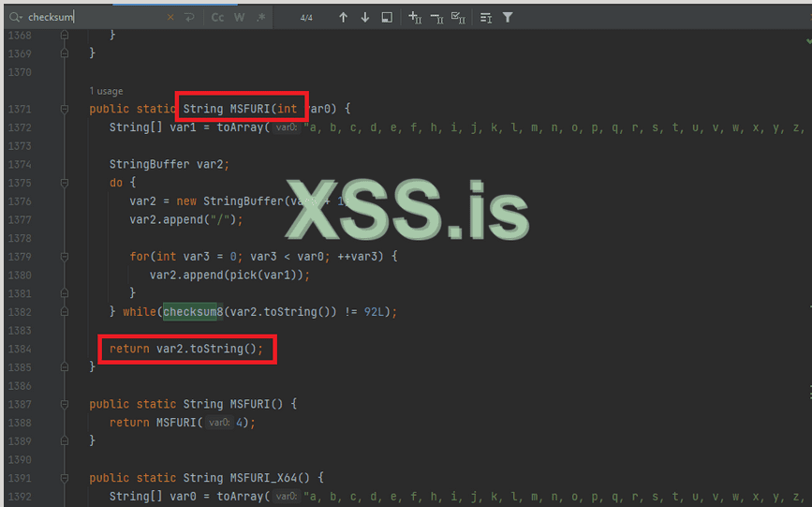Image resolution: width=812 pixels, height=507 pixels.
Task: Click fold end marker at line 1389
Action: coord(65,440)
